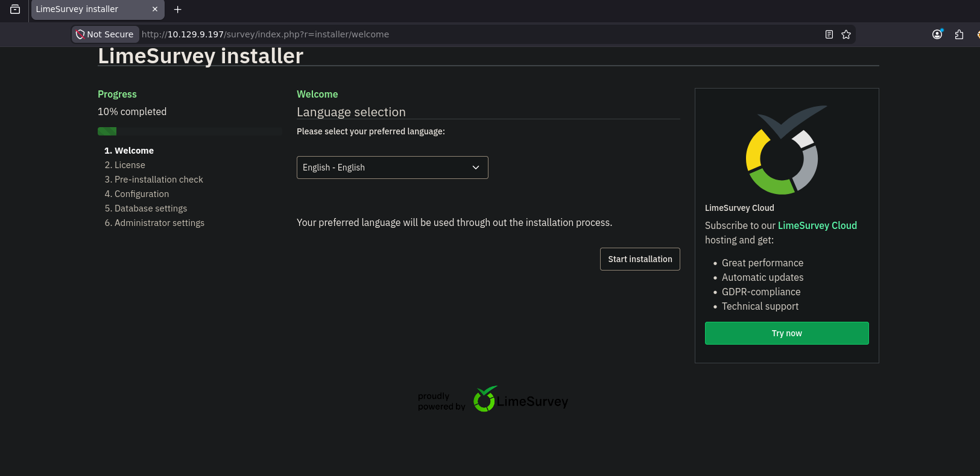Select step 6. Administrator settings
The height and width of the screenshot is (476, 980).
[154, 223]
